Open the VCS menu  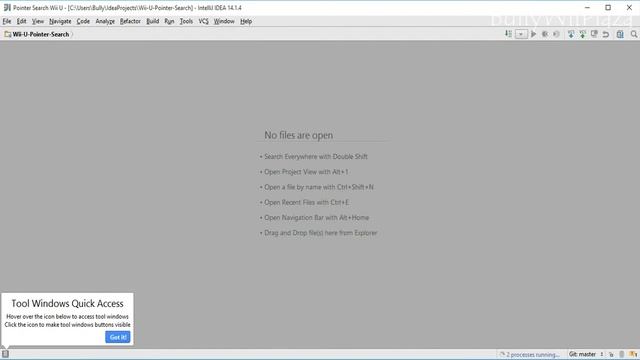[203, 21]
